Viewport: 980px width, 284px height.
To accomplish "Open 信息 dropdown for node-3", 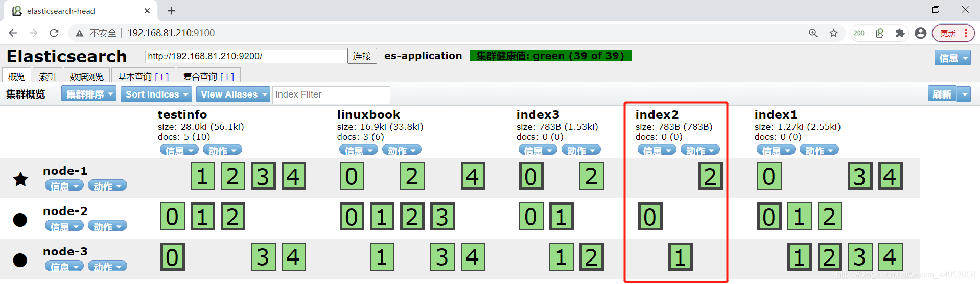I will click(64, 267).
